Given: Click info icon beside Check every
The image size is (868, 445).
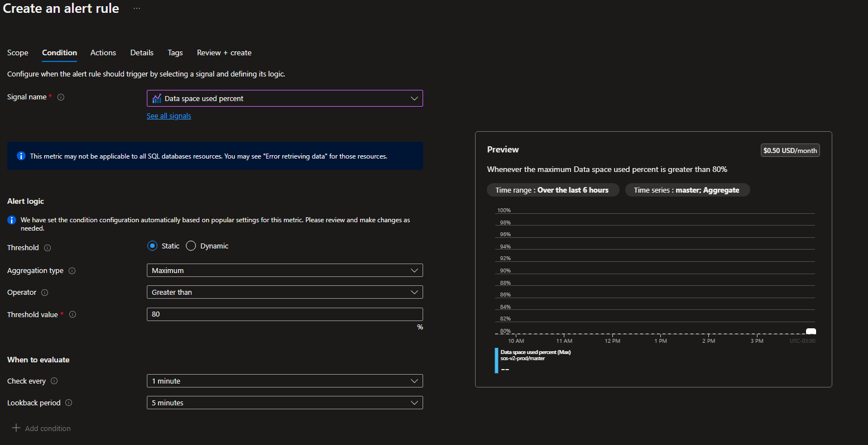Looking at the screenshot, I should click(x=54, y=381).
